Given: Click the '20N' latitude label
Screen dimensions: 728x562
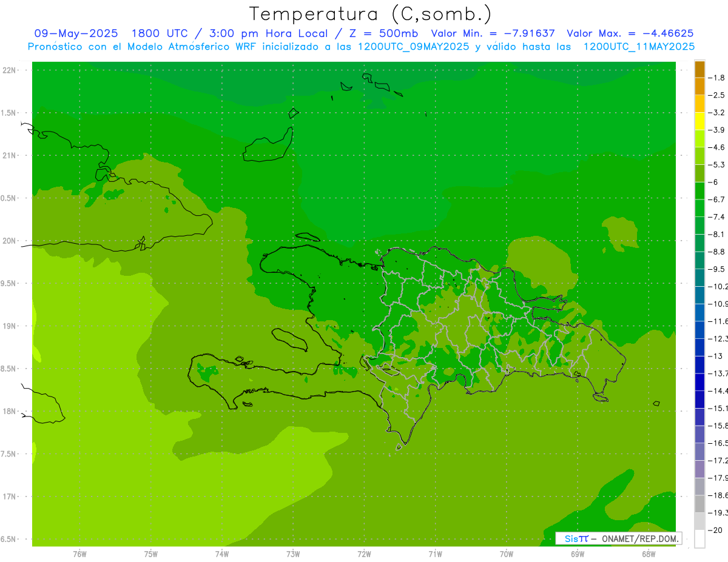Looking at the screenshot, I should pyautogui.click(x=8, y=241).
